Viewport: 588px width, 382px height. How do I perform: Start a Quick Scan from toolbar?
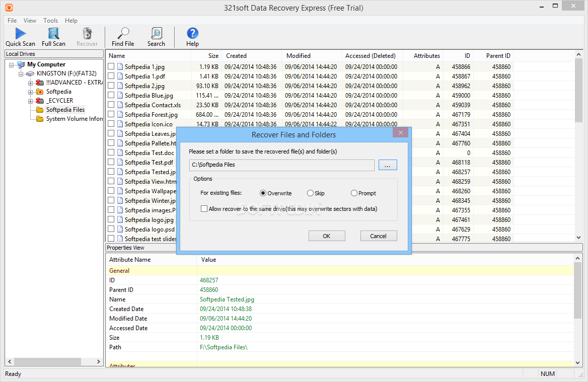pos(20,37)
